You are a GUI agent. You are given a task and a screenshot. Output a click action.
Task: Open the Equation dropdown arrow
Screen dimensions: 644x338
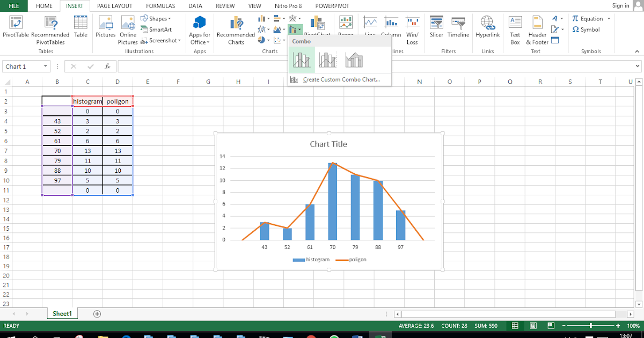pyautogui.click(x=609, y=19)
